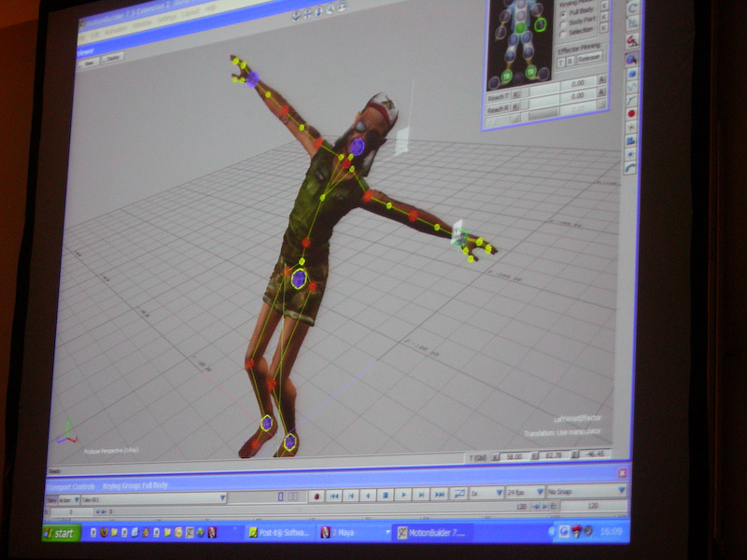Click the Reach R 0.00 value field
This screenshot has width=747, height=560.
point(577,96)
